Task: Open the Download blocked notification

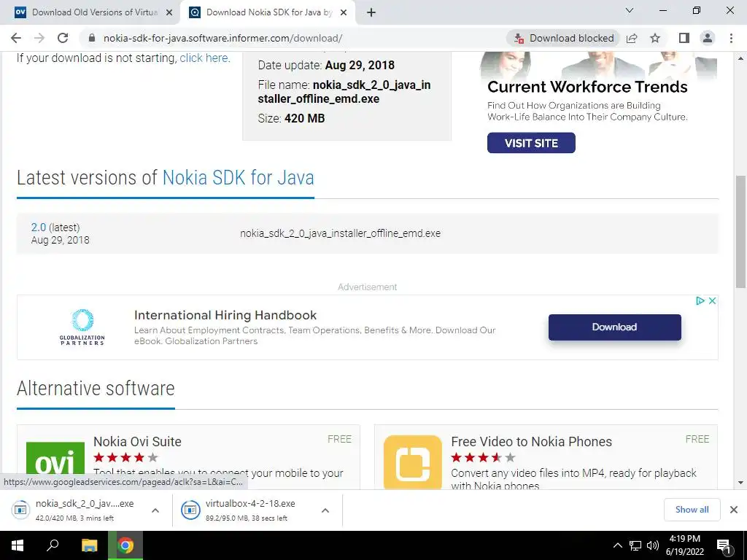Action: pos(563,38)
